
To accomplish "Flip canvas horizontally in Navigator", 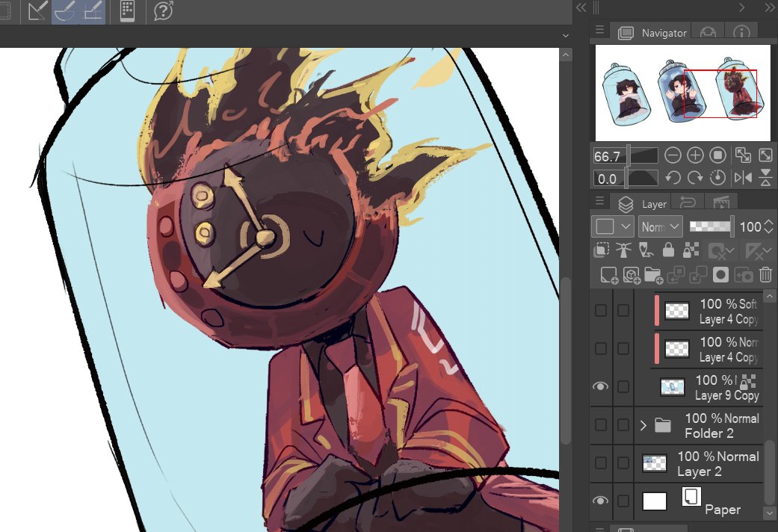I will coord(743,178).
